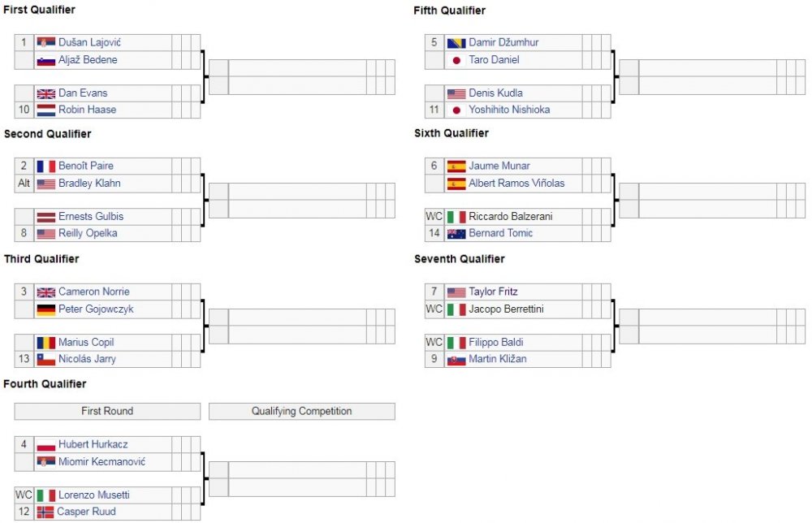Click the First Round column header
This screenshot has width=812, height=523.
[107, 412]
